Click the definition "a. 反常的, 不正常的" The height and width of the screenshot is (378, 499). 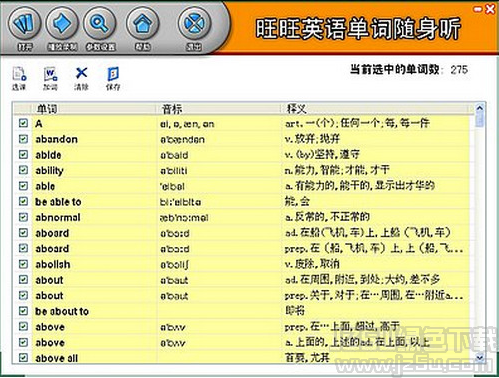tap(327, 217)
